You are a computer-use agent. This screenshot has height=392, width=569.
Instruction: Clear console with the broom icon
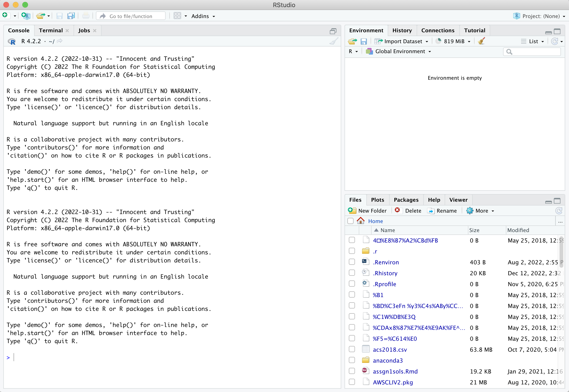pyautogui.click(x=334, y=41)
